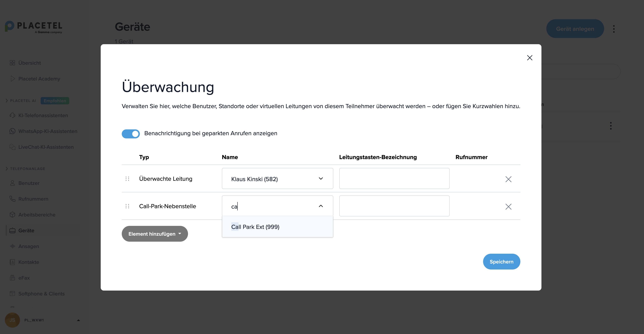Screen dimensions: 644x334
Task: Open Kontakte in the sidebar
Action: (x=28, y=262)
